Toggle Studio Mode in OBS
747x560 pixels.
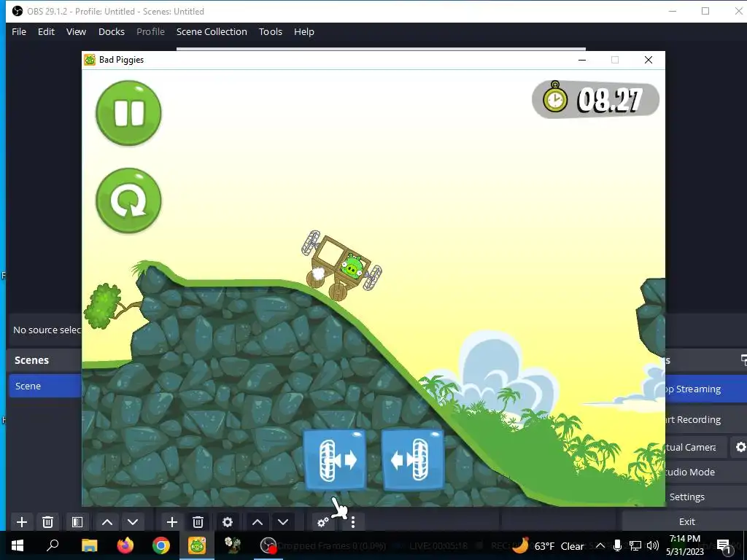[706, 472]
